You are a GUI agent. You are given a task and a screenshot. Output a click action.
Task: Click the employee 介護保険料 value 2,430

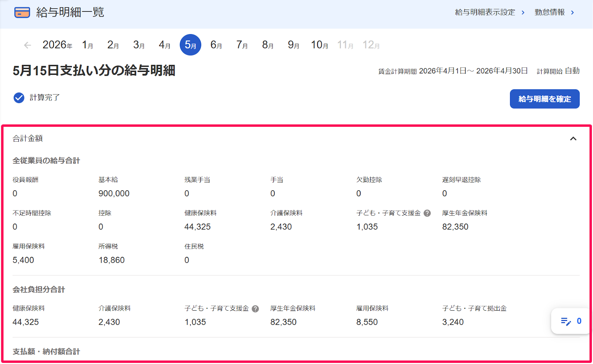(281, 227)
